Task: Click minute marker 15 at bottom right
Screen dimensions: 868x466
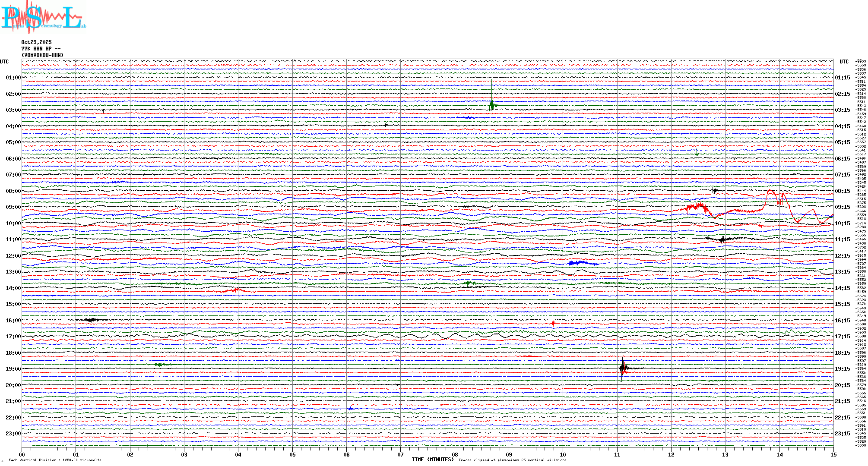Action: click(x=833, y=454)
